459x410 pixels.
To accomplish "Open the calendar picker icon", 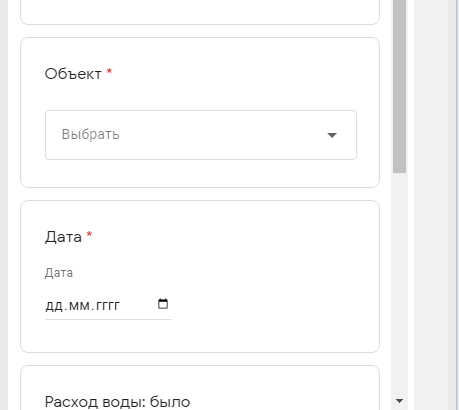I will click(163, 304).
